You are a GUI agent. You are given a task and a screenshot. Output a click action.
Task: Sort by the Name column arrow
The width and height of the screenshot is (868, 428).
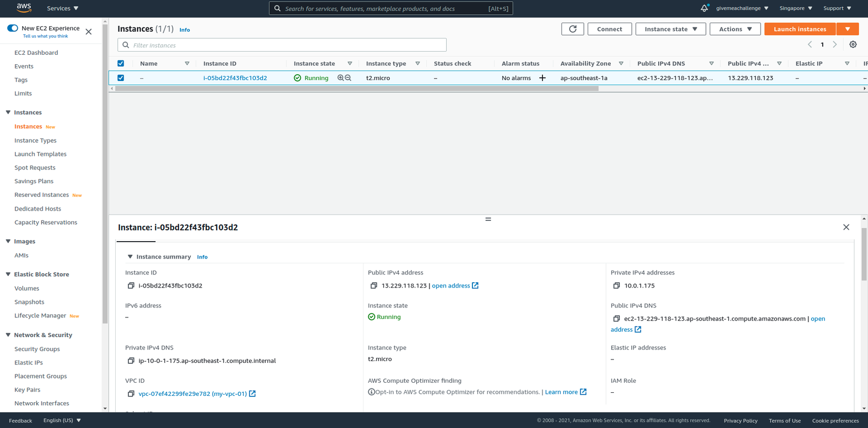187,64
